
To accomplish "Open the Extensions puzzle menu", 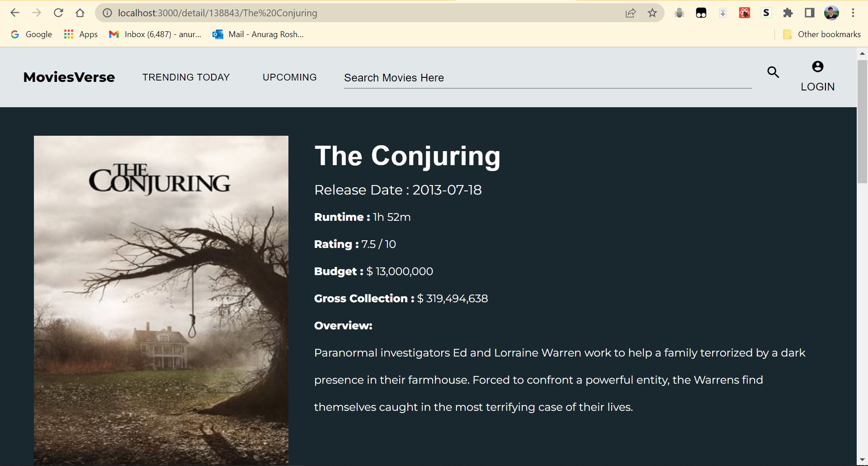I will (788, 13).
